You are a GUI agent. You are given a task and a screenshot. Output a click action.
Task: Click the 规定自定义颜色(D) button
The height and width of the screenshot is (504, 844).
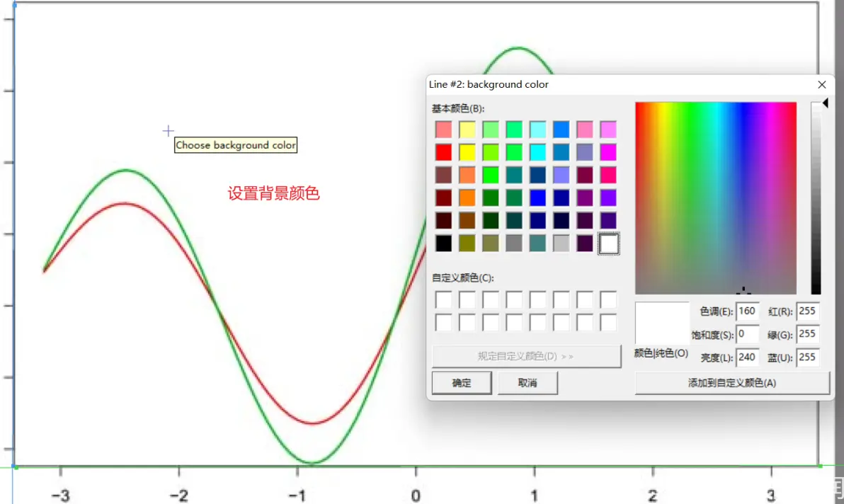pyautogui.click(x=526, y=356)
